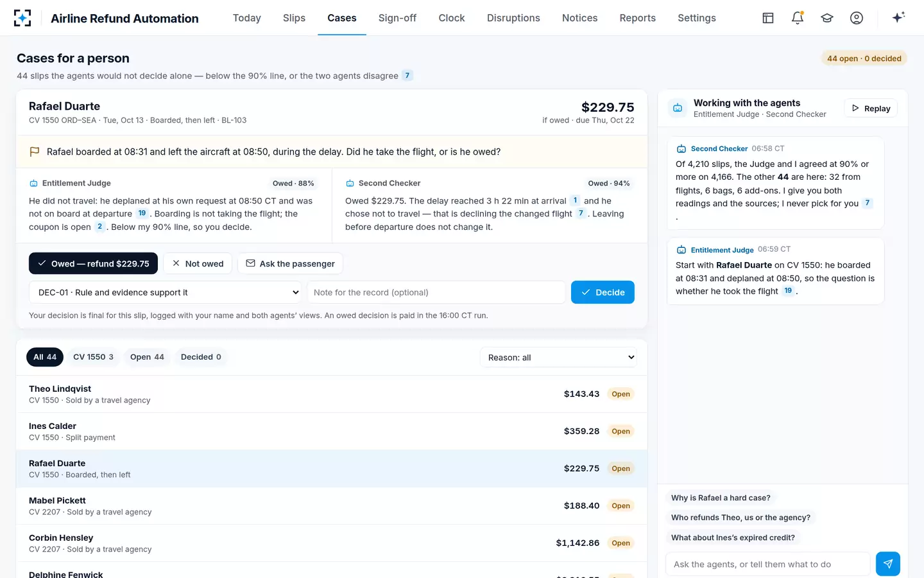Image resolution: width=924 pixels, height=578 pixels.
Task: Open Theo Lindqvist case row
Action: [x=332, y=394]
